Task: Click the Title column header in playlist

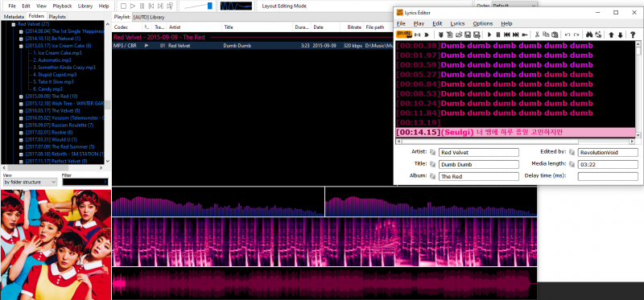Action: pyautogui.click(x=258, y=27)
